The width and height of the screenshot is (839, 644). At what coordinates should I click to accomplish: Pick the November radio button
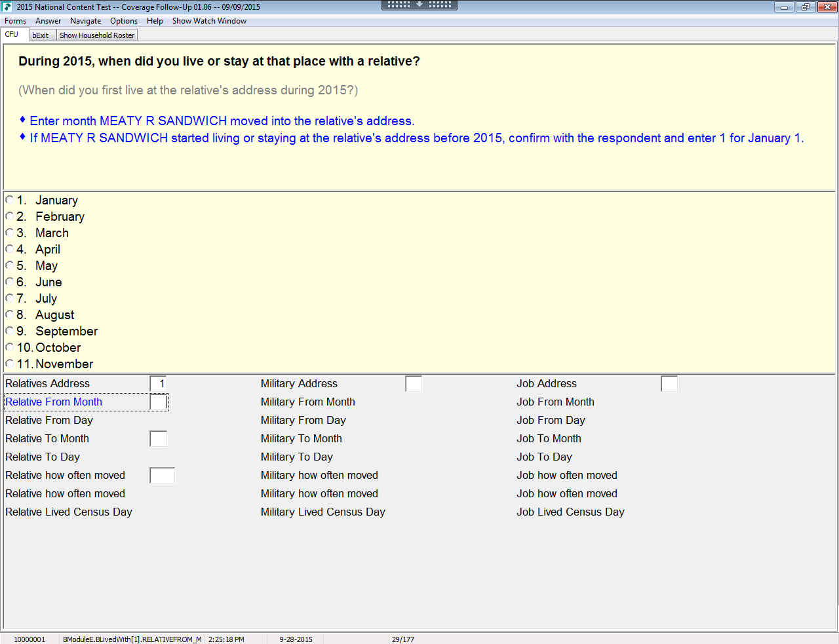click(x=9, y=364)
